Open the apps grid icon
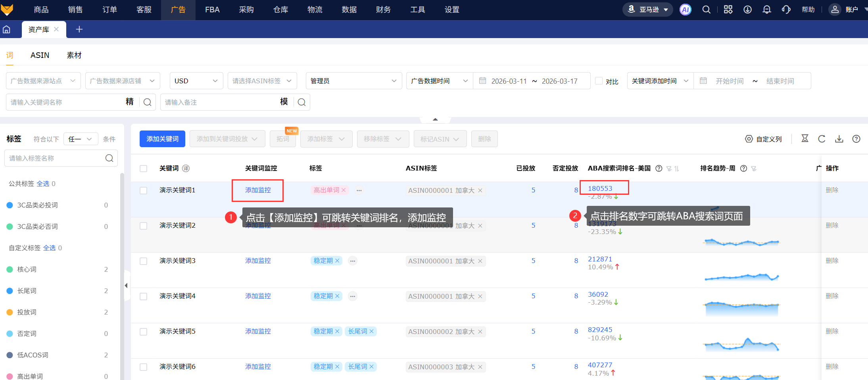 [x=728, y=10]
